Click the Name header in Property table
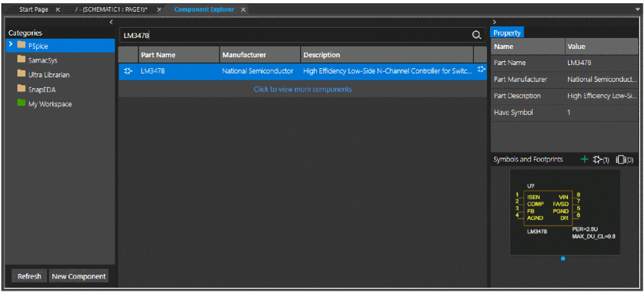Viewport: 644px width, 292px height. tap(528, 46)
